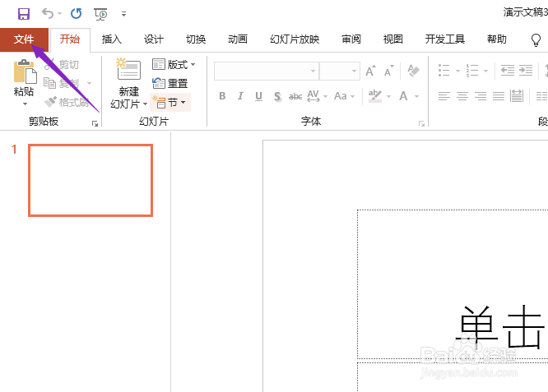Toggle underline formatting

click(258, 96)
